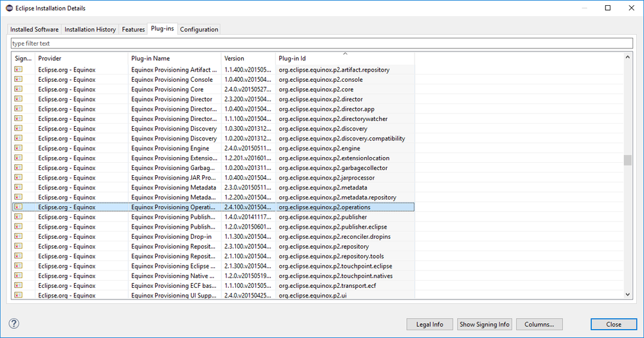Open the Columns... dialog button

(540, 324)
